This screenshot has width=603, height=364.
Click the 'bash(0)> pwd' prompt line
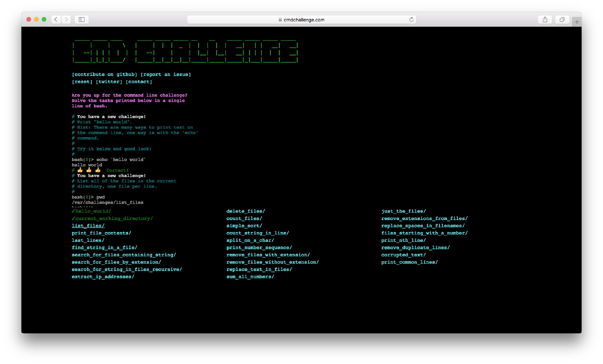pos(88,197)
